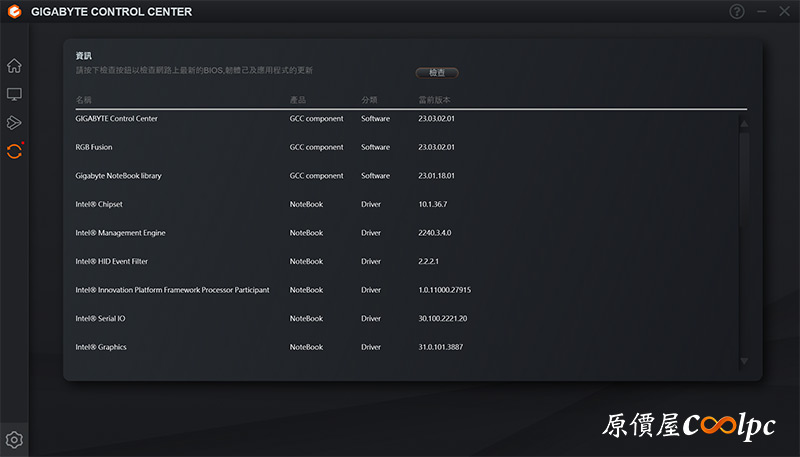The width and height of the screenshot is (800, 457).
Task: Click version 2.2.2.1
Action: [429, 261]
